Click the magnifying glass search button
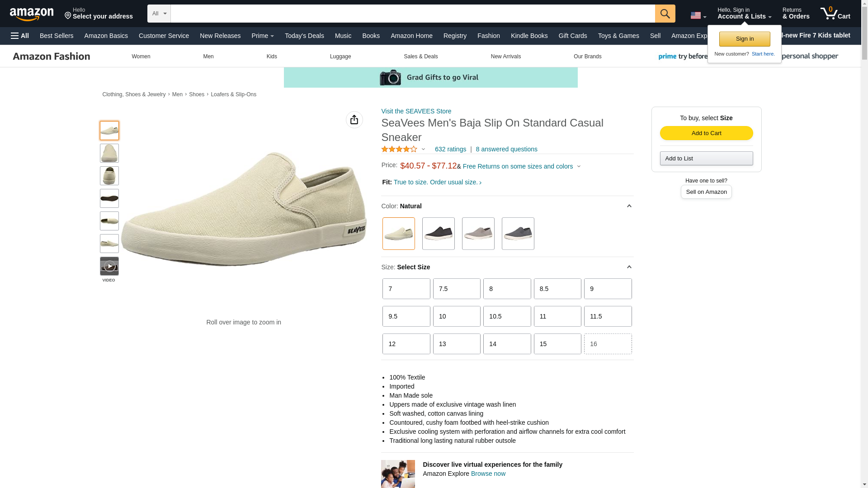The width and height of the screenshot is (868, 488). click(x=665, y=14)
